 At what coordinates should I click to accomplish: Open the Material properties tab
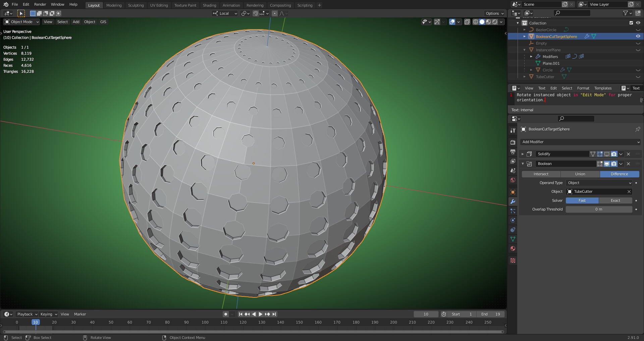[513, 248]
